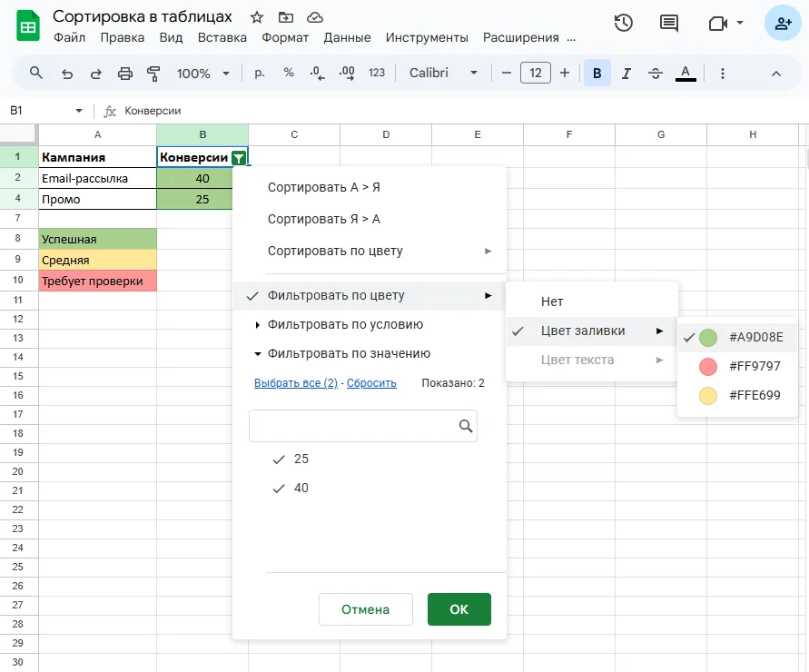Select the Нет filter color option
This screenshot has width=809, height=672.
point(552,302)
